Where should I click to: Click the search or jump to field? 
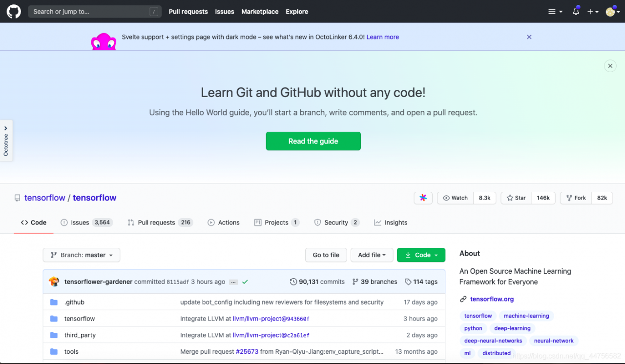click(x=95, y=11)
